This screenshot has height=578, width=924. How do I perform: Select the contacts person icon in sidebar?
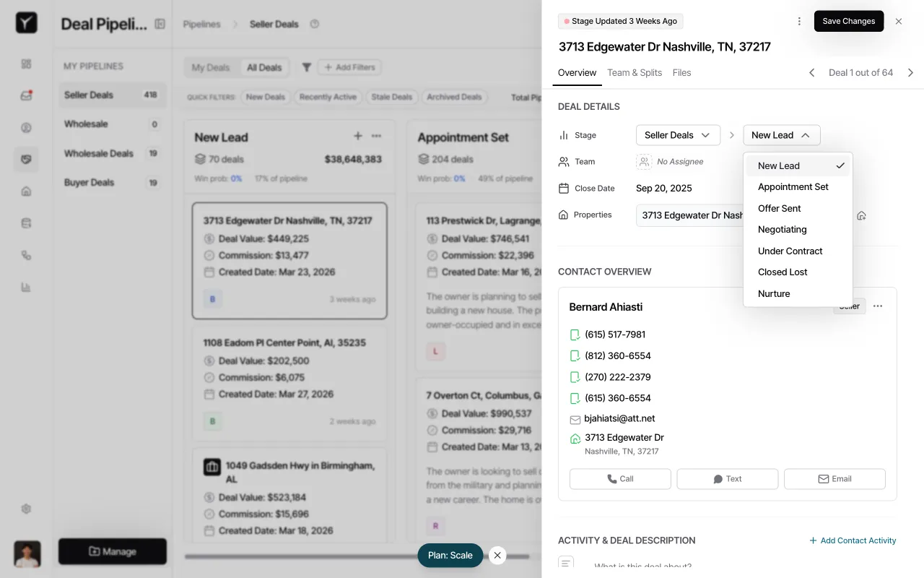26,127
